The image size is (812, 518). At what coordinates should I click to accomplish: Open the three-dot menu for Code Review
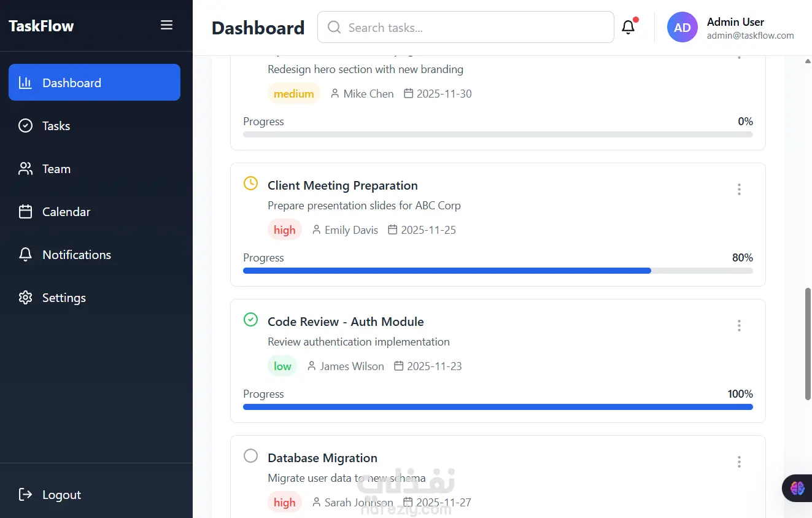coord(739,326)
